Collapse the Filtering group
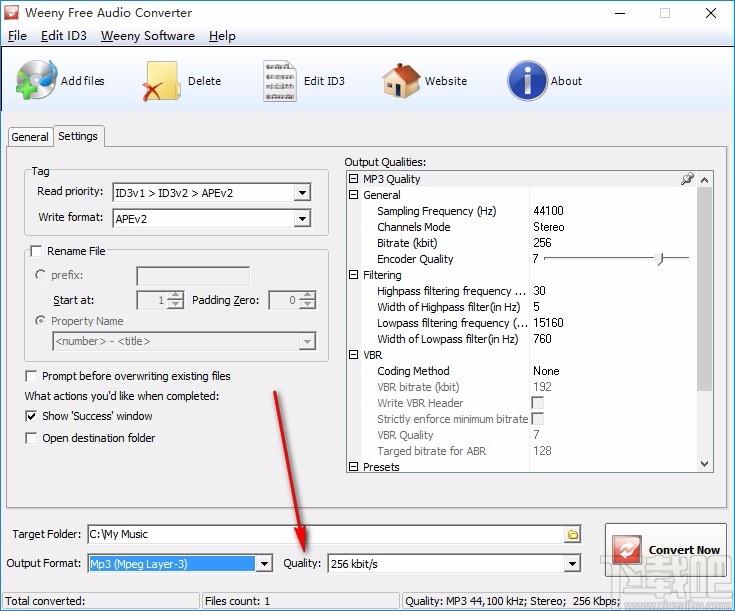The width and height of the screenshot is (735, 611). (x=353, y=275)
